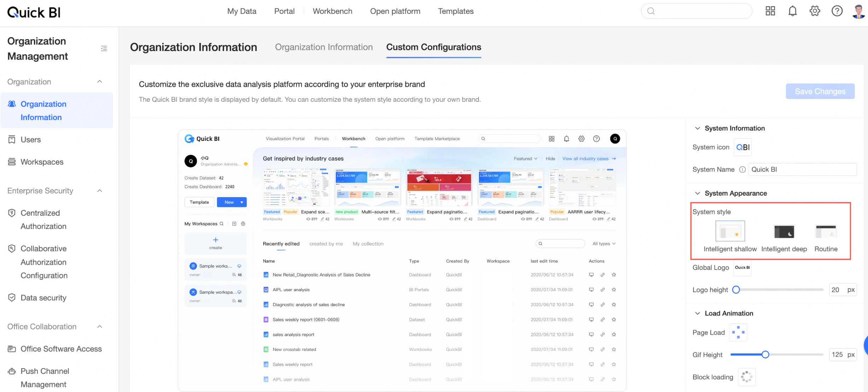The width and height of the screenshot is (868, 392).
Task: Click the Page Load animation icon
Action: 738,332
